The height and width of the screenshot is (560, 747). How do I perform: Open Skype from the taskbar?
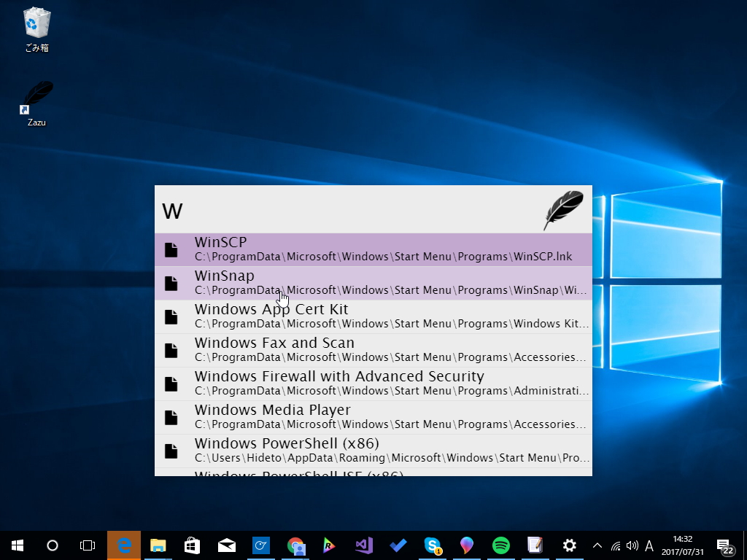click(433, 545)
